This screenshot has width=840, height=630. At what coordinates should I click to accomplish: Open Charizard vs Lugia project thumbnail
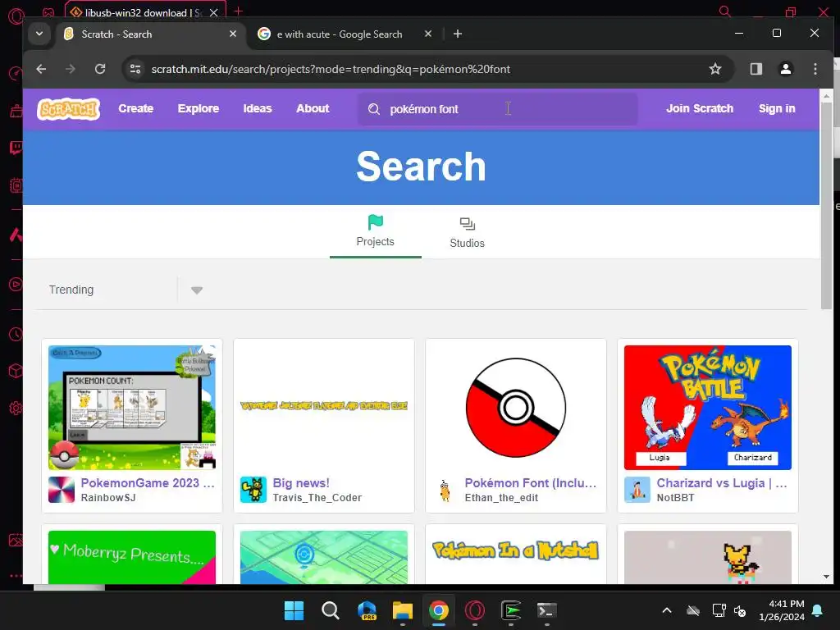708,407
